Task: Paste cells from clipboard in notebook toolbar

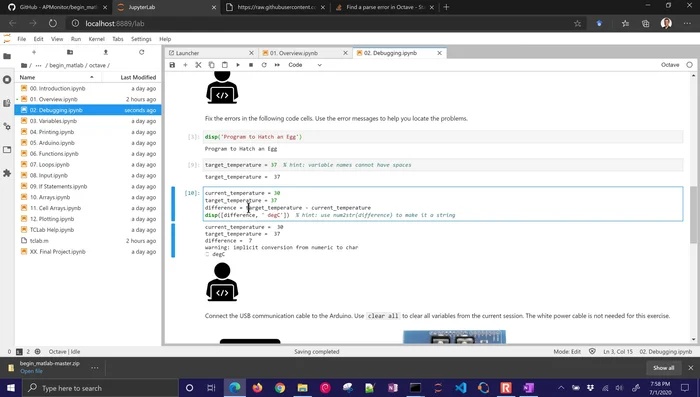Action: tap(225, 65)
